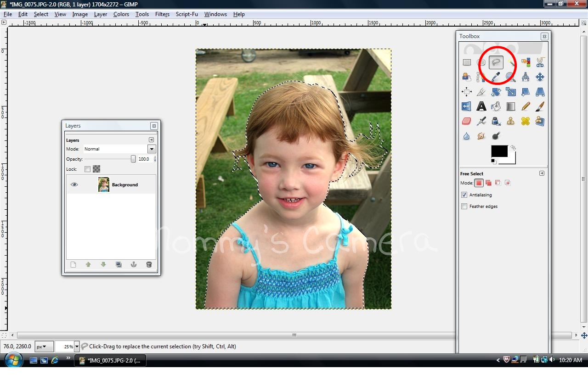The height and width of the screenshot is (391, 588).
Task: Enable the Feather edges checkbox
Action: 464,207
